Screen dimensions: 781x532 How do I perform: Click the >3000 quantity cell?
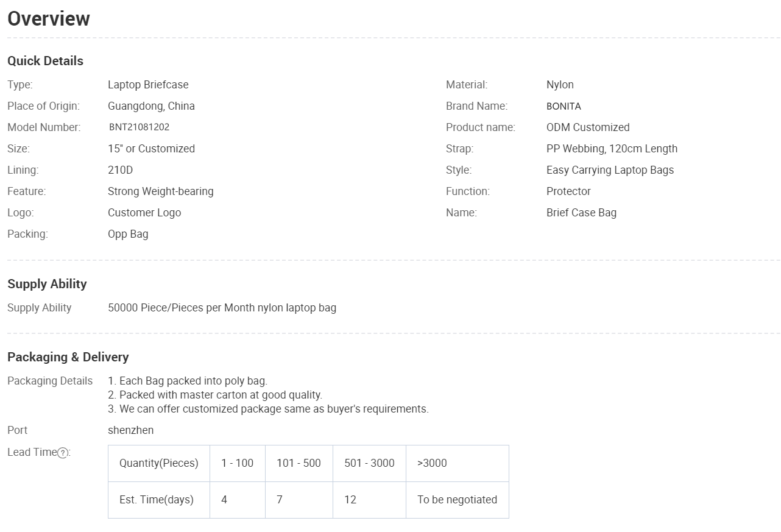[x=458, y=463]
